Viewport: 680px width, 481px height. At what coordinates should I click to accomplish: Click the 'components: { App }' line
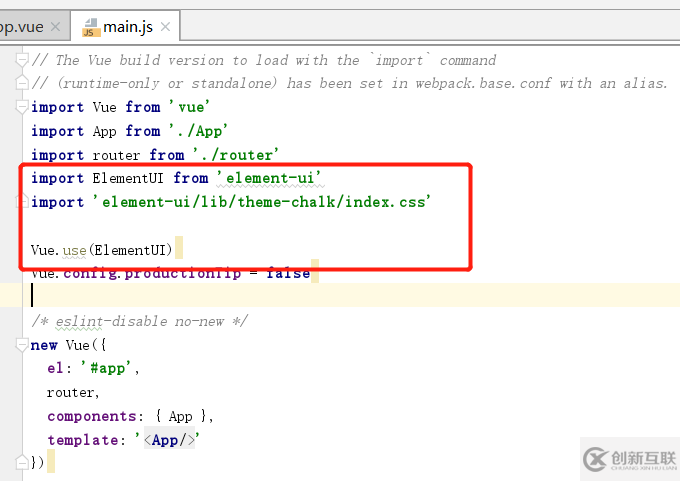130,416
